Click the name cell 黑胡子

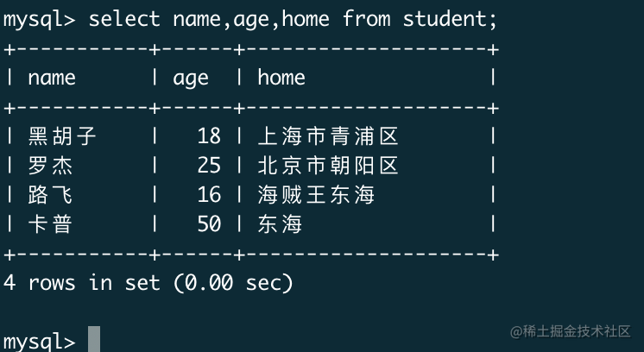coord(62,136)
